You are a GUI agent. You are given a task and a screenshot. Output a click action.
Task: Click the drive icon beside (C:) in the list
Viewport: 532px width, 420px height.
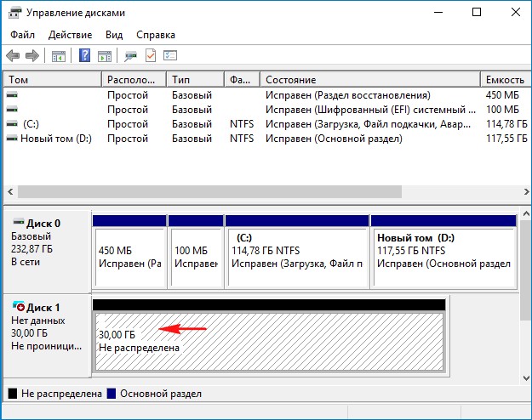point(12,124)
